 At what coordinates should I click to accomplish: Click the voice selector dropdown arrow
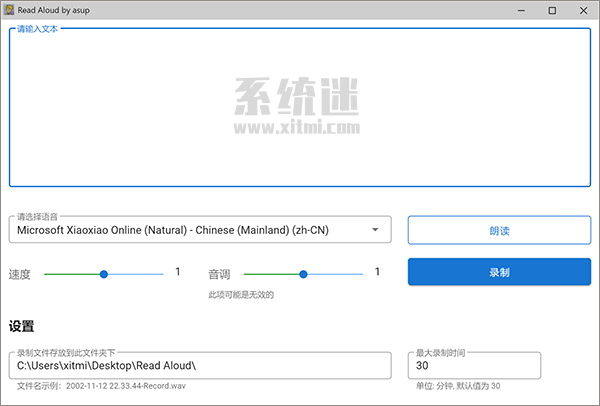click(x=375, y=231)
